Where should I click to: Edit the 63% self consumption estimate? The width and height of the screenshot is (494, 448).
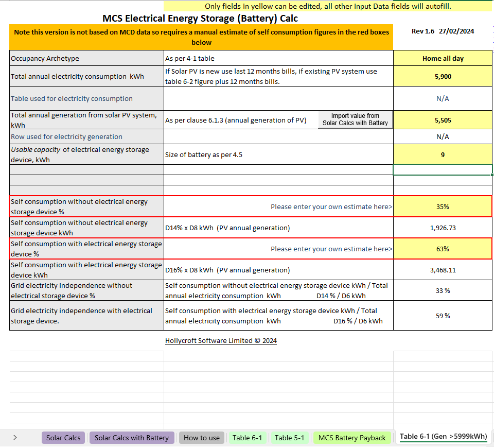(443, 249)
